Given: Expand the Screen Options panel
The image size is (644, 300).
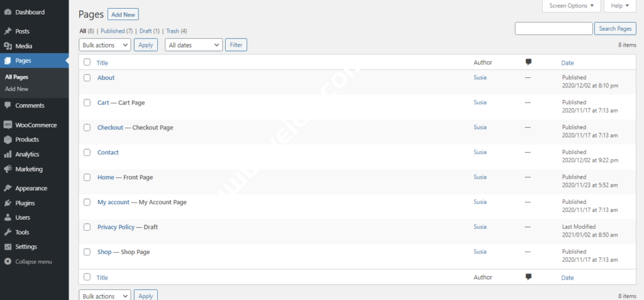Looking at the screenshot, I should click(571, 6).
